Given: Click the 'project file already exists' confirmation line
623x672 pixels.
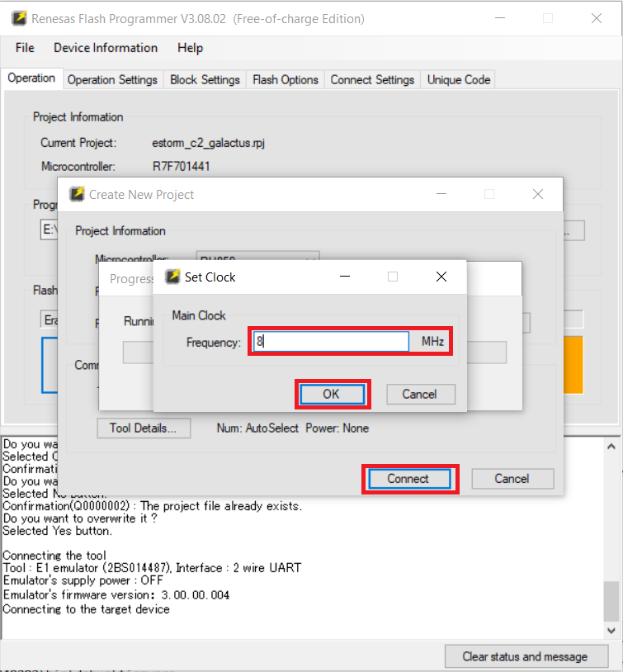Looking at the screenshot, I should pyautogui.click(x=153, y=506).
